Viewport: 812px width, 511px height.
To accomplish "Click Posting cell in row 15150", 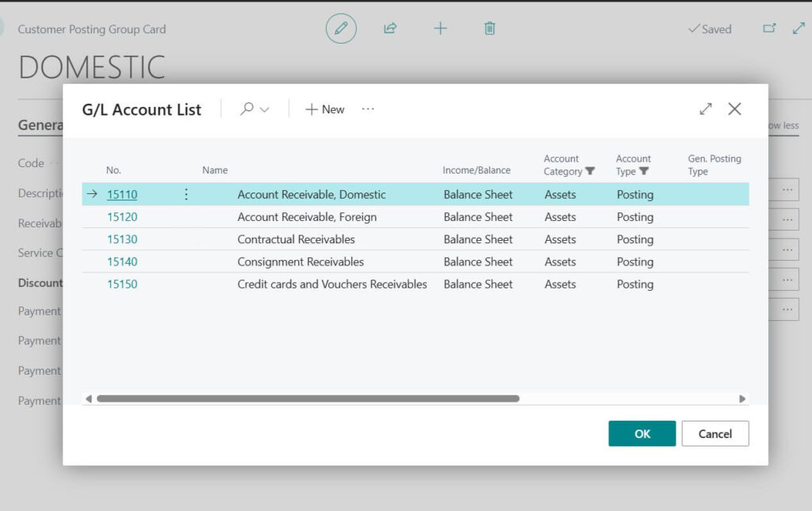I will click(x=635, y=284).
